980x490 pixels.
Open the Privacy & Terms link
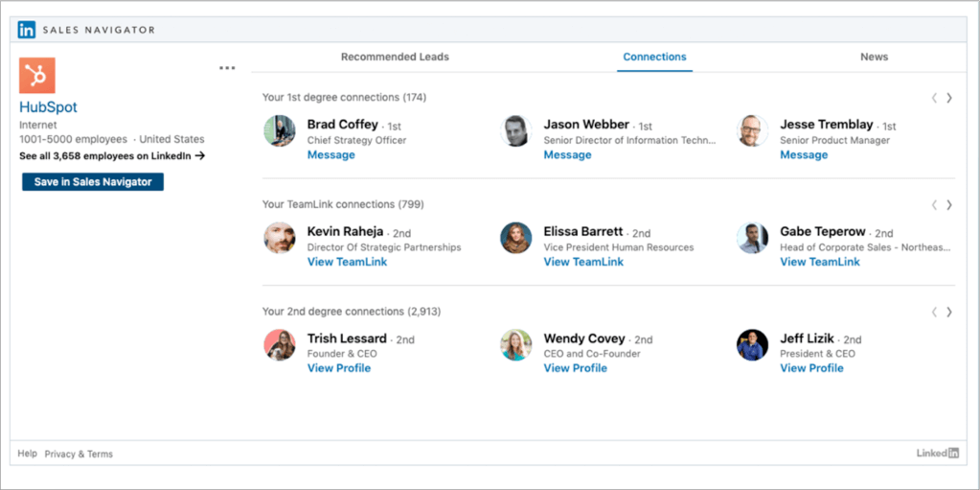[79, 454]
